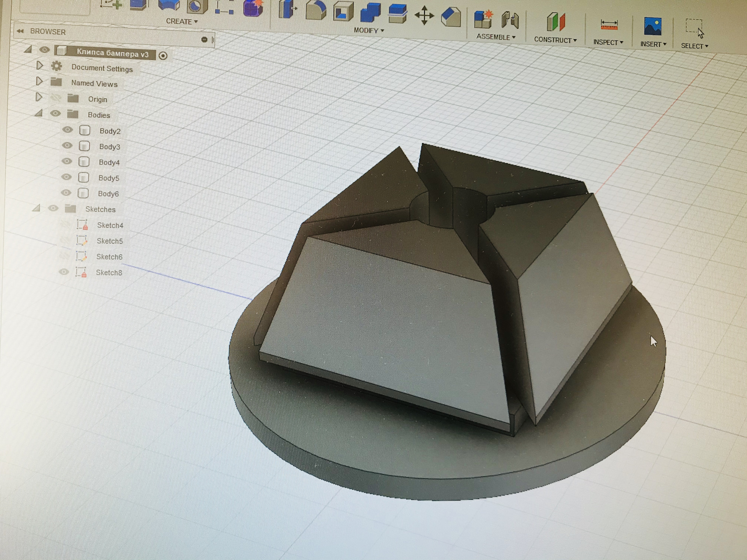Click the Sketch4 sketch icon
Image resolution: width=747 pixels, height=560 pixels.
[x=82, y=225]
